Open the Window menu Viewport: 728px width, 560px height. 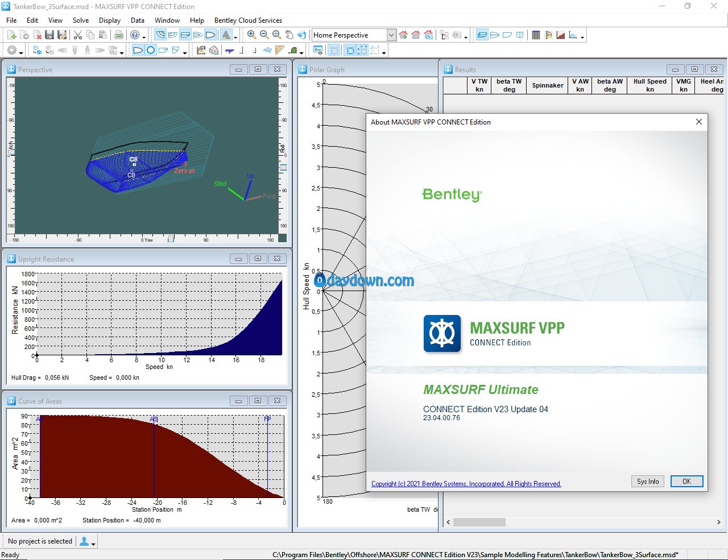167,20
